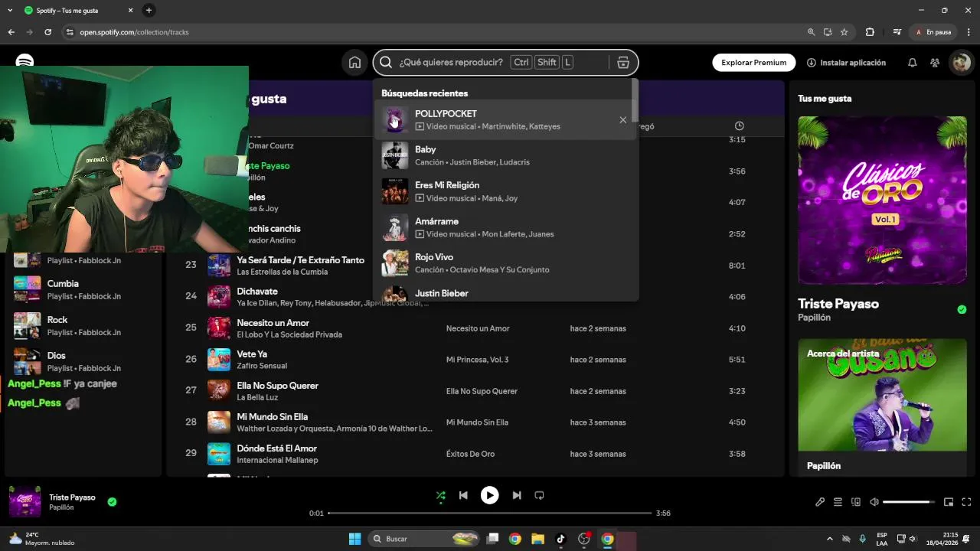Select the Justin Bieber recent search
The image size is (980, 551).
click(505, 293)
